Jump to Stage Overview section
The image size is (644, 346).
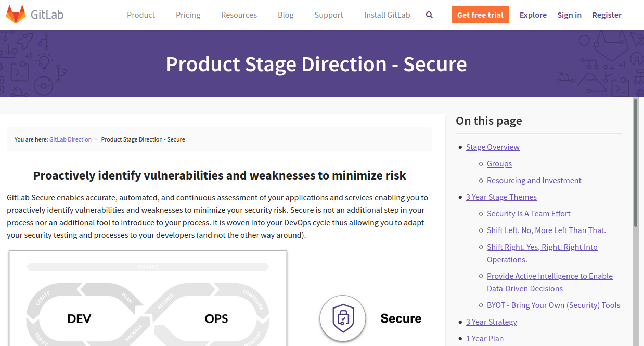click(x=493, y=147)
